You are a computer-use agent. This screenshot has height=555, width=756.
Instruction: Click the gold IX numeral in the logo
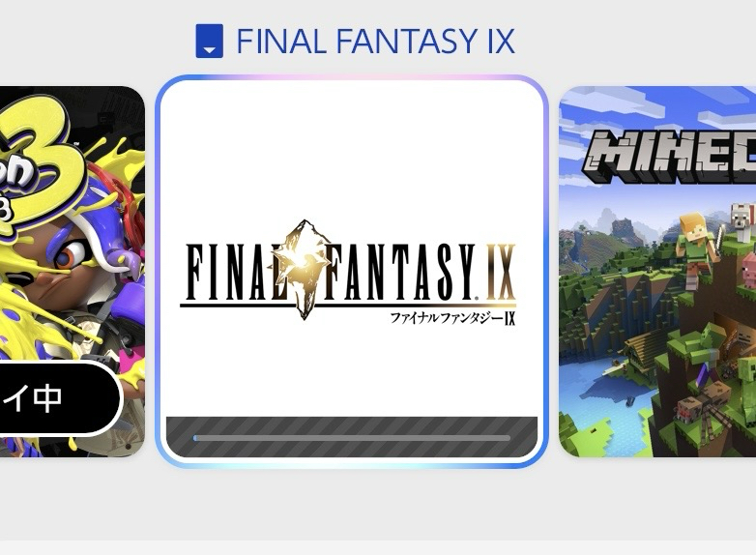(501, 273)
